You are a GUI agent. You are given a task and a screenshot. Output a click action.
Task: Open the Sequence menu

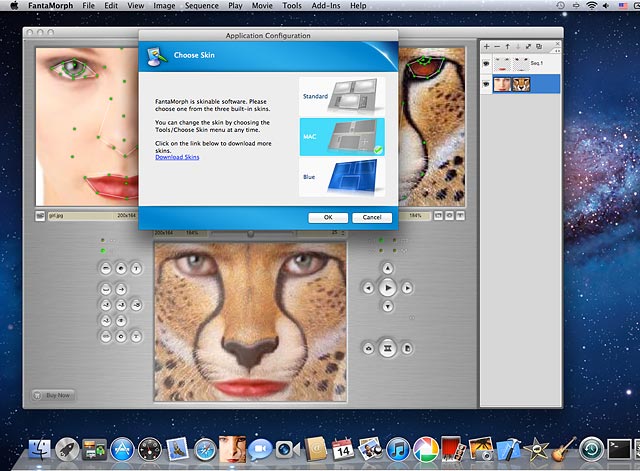(x=202, y=6)
